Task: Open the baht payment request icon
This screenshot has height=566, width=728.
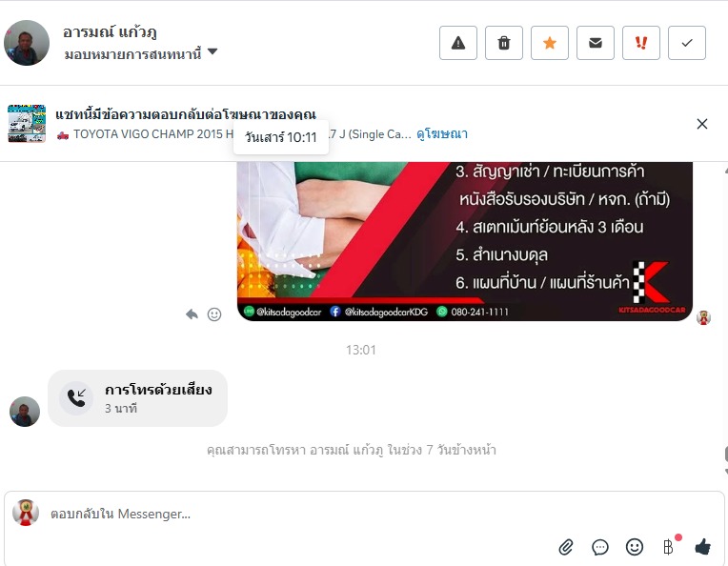Action: pos(669,547)
